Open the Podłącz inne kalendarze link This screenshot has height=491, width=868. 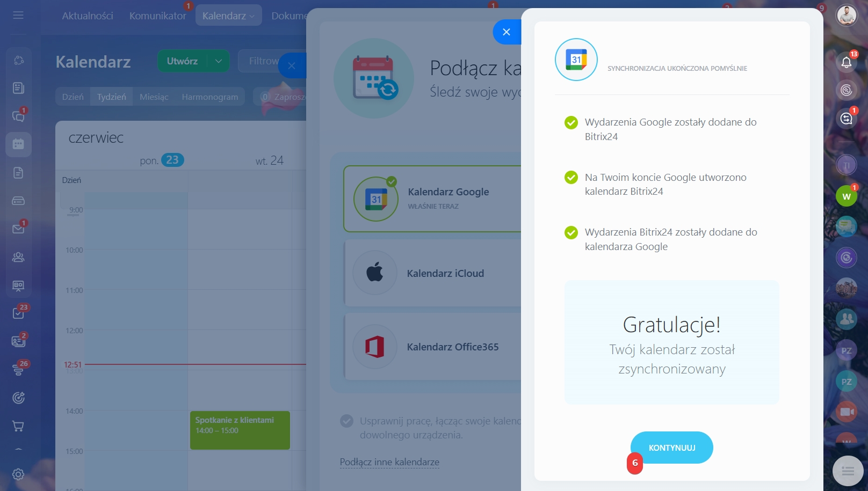pyautogui.click(x=389, y=462)
